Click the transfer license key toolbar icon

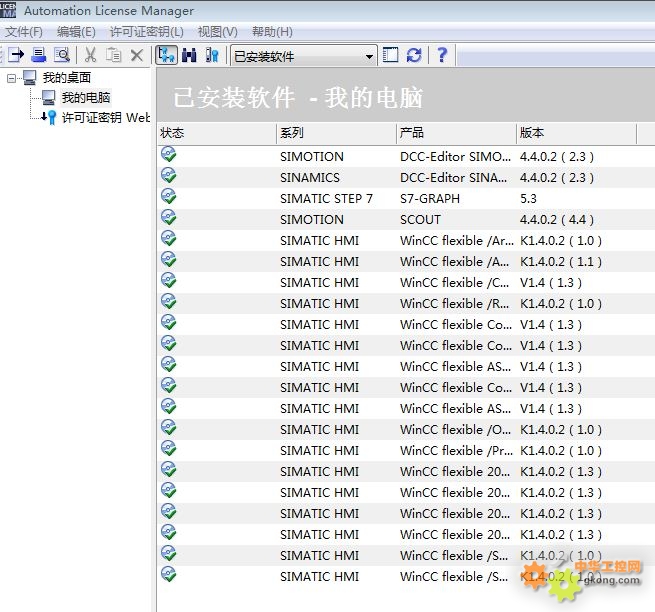coord(16,55)
